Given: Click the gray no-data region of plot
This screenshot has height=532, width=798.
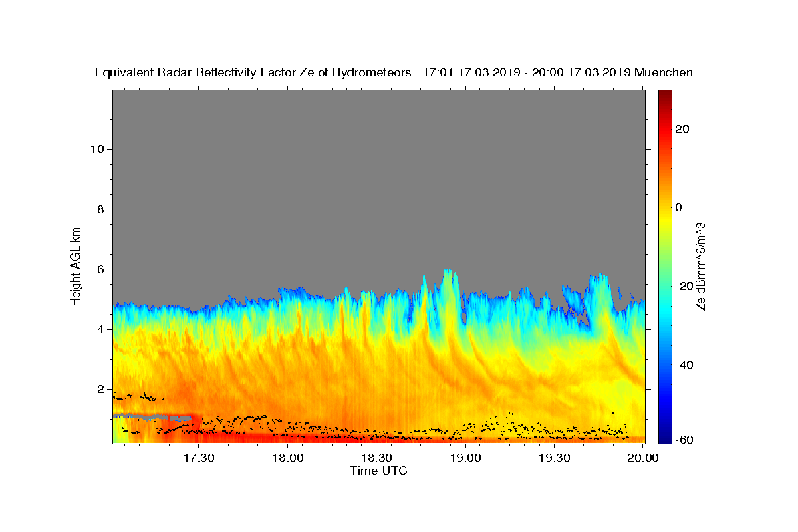Looking at the screenshot, I should pyautogui.click(x=378, y=186).
